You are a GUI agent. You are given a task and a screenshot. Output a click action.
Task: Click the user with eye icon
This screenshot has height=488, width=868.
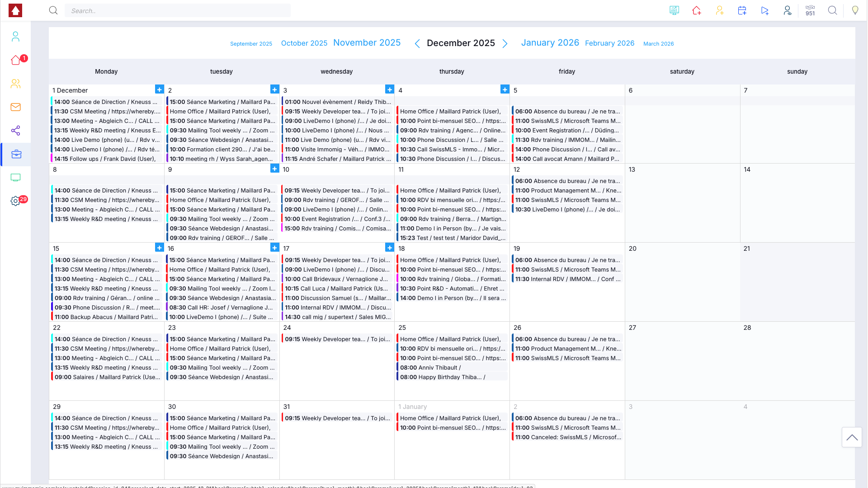787,10
